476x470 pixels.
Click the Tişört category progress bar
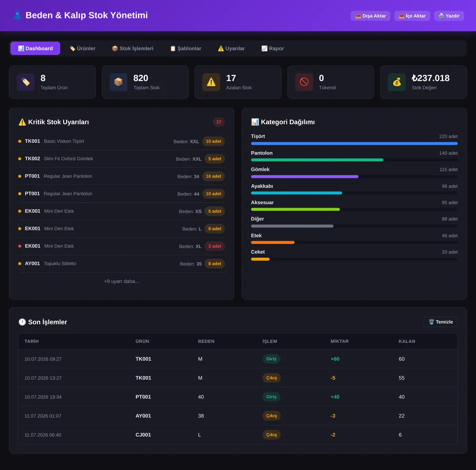(354, 144)
